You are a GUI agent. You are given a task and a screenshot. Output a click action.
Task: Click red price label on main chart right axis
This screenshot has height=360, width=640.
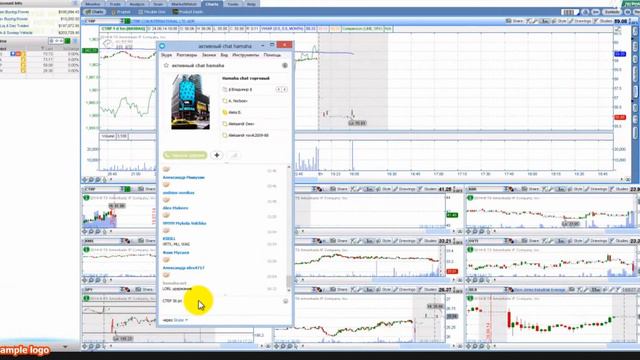pos(620,117)
